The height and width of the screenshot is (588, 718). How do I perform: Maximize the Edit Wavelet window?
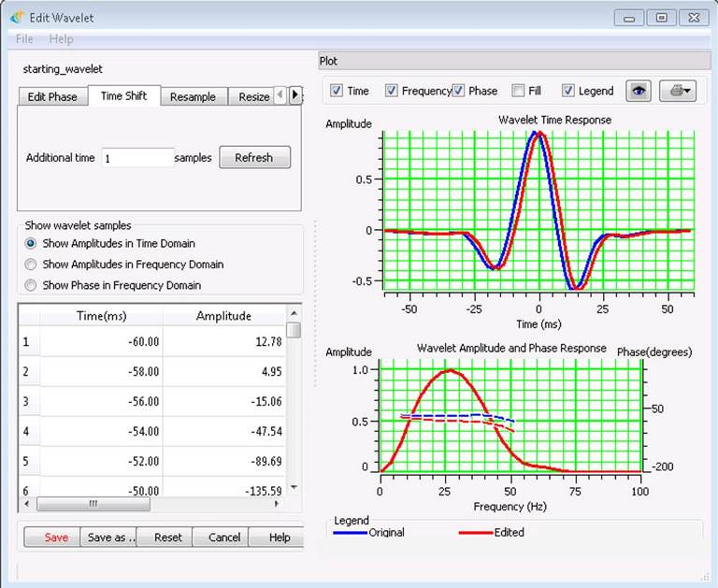(x=661, y=18)
